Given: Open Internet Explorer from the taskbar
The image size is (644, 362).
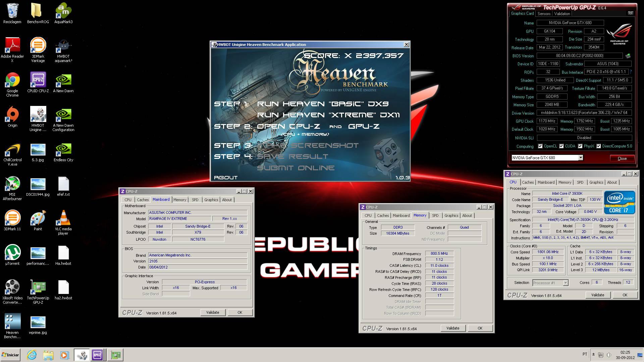Looking at the screenshot, I should pyautogui.click(x=32, y=355).
